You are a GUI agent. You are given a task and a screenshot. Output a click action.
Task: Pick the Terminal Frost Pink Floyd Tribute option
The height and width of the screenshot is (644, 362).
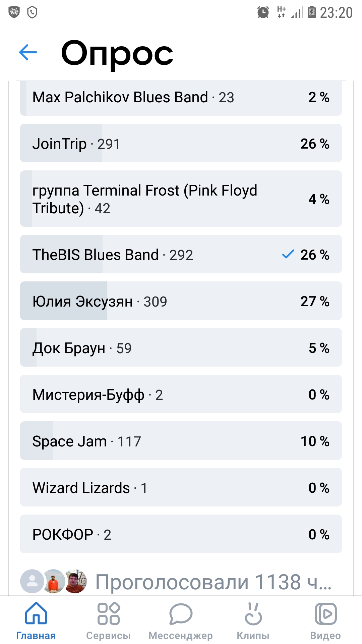tap(181, 199)
